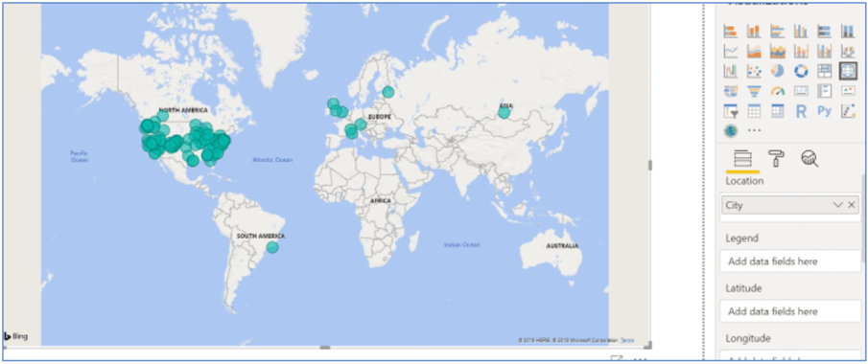
Task: Select the Stacked bar chart visual
Action: point(731,32)
